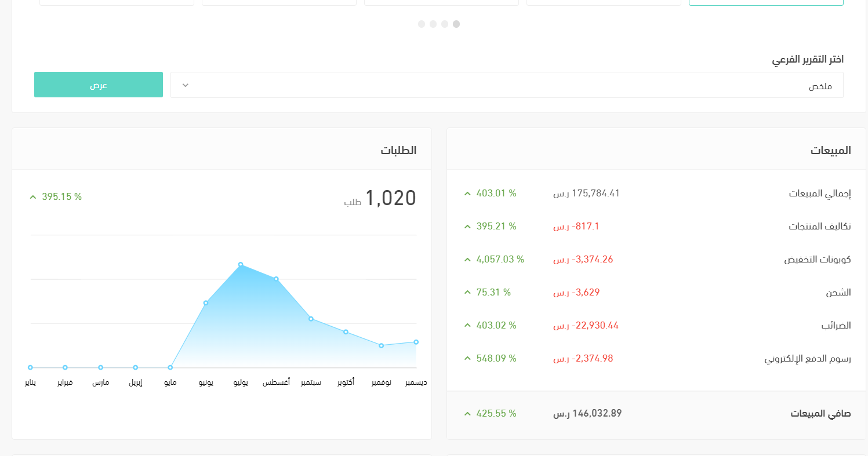868x456 pixels.
Task: Click the يونيو data point on the chart
Action: click(x=206, y=303)
